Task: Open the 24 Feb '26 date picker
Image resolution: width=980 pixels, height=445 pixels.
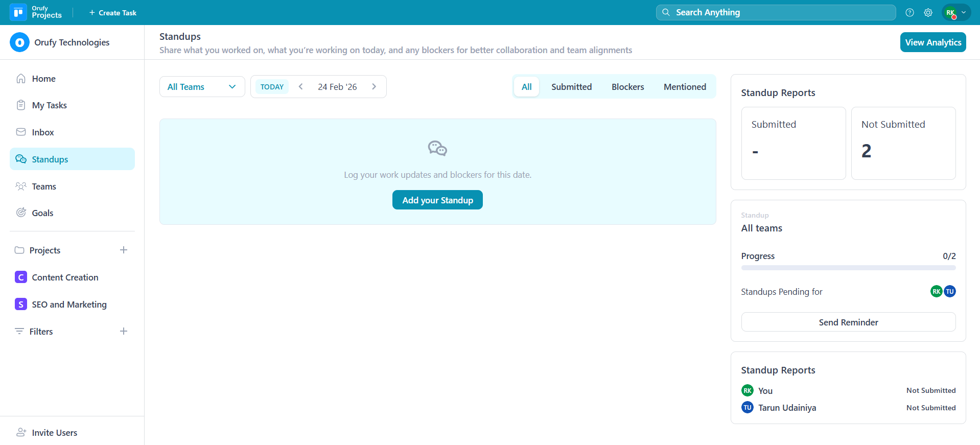Action: 337,87
